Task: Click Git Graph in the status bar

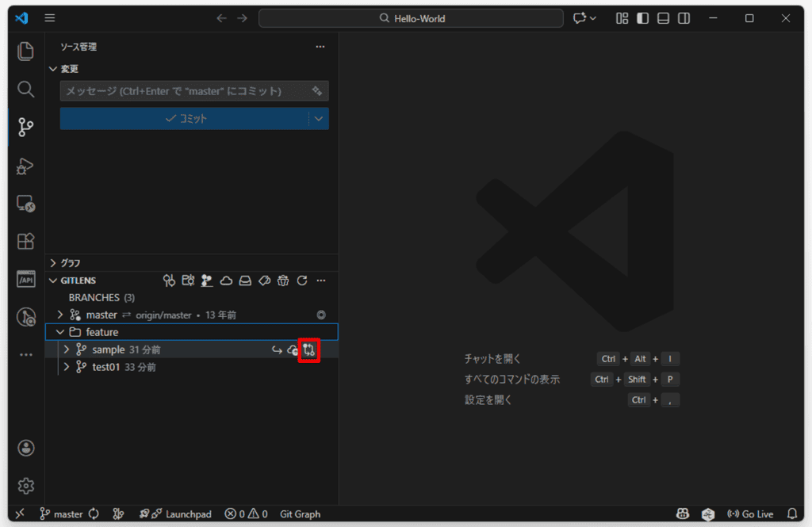Action: tap(300, 514)
